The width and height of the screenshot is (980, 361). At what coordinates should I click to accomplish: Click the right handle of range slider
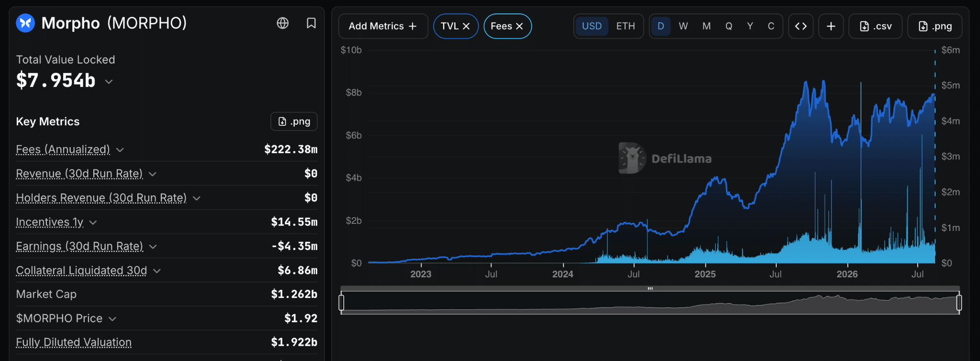tap(959, 303)
